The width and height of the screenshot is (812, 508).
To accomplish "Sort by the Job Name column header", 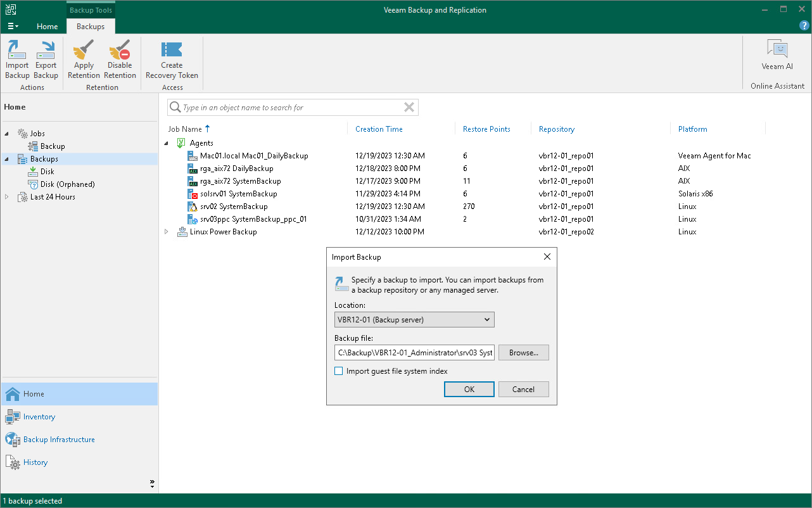I will click(x=185, y=129).
